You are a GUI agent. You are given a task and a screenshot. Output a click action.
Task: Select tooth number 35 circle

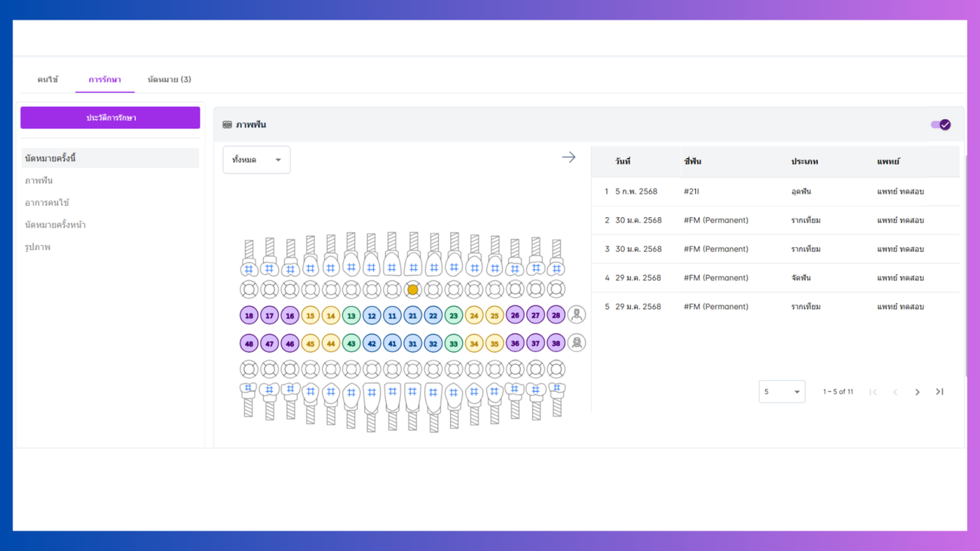tap(495, 344)
